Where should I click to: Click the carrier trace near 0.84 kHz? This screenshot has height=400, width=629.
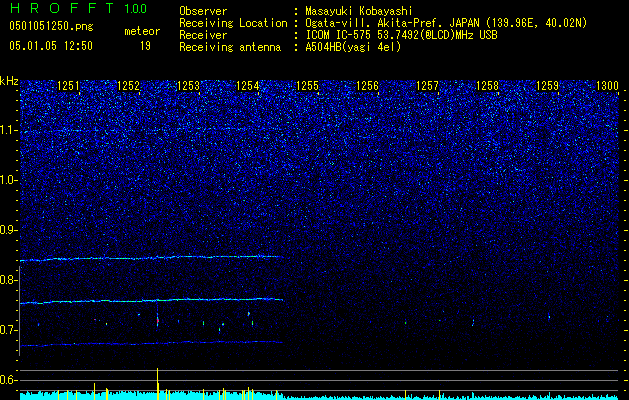pyautogui.click(x=152, y=258)
